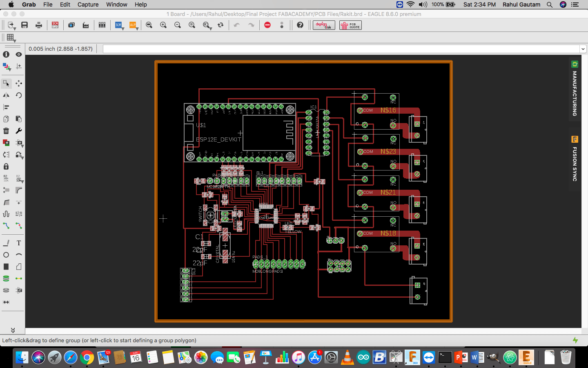Image resolution: width=588 pixels, height=368 pixels.
Task: Activate the Group selection tool
Action: pyautogui.click(x=6, y=83)
